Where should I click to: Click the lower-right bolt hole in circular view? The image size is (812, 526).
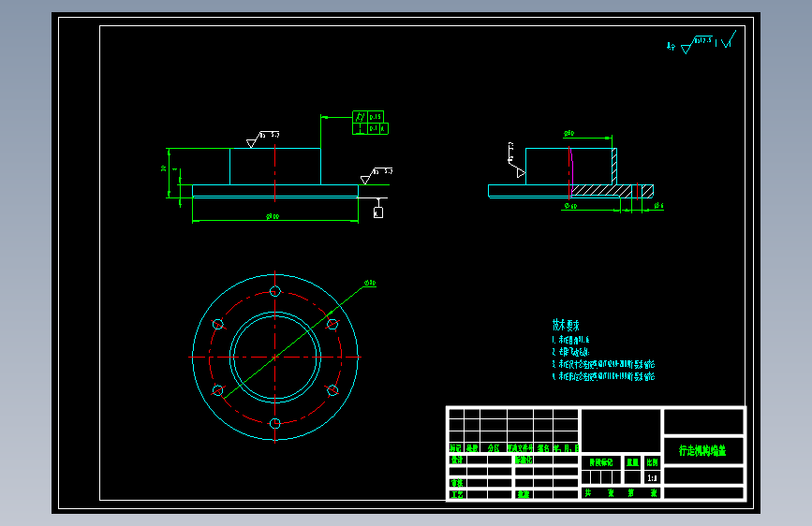[x=332, y=390]
